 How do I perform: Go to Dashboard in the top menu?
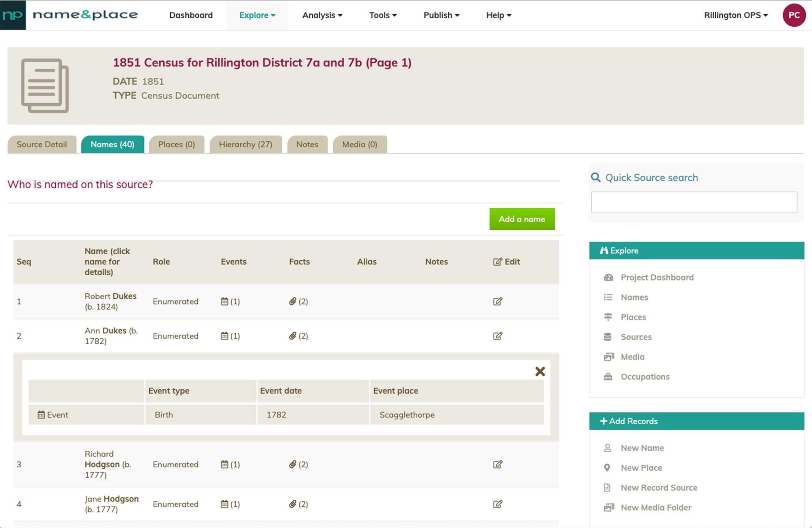(191, 15)
